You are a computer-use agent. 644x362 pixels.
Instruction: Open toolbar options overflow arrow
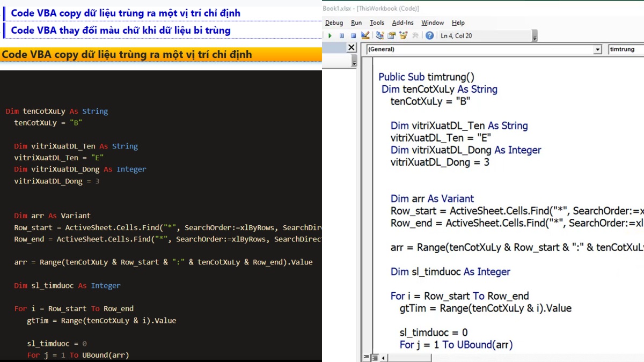coord(535,36)
